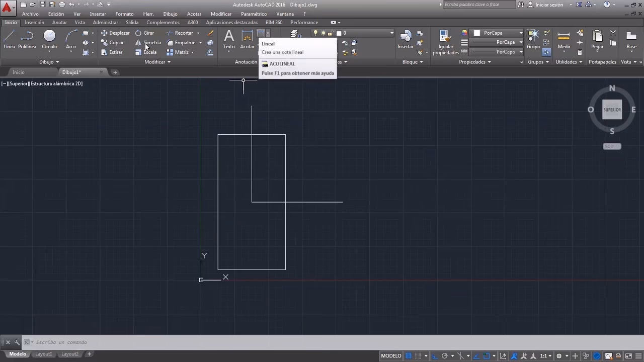Expand the Bloque panel
Screen dimensions: 644x362
click(413, 62)
